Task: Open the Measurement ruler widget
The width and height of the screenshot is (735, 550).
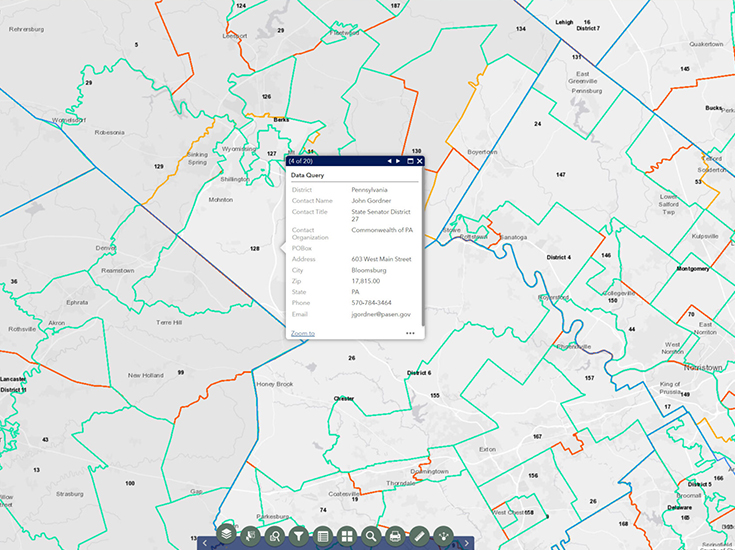Action: coord(420,536)
